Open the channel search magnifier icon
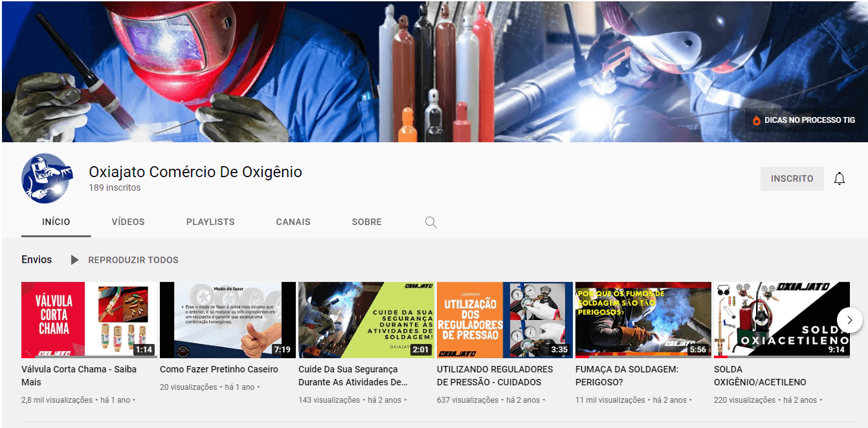This screenshot has width=868, height=428. tap(430, 222)
